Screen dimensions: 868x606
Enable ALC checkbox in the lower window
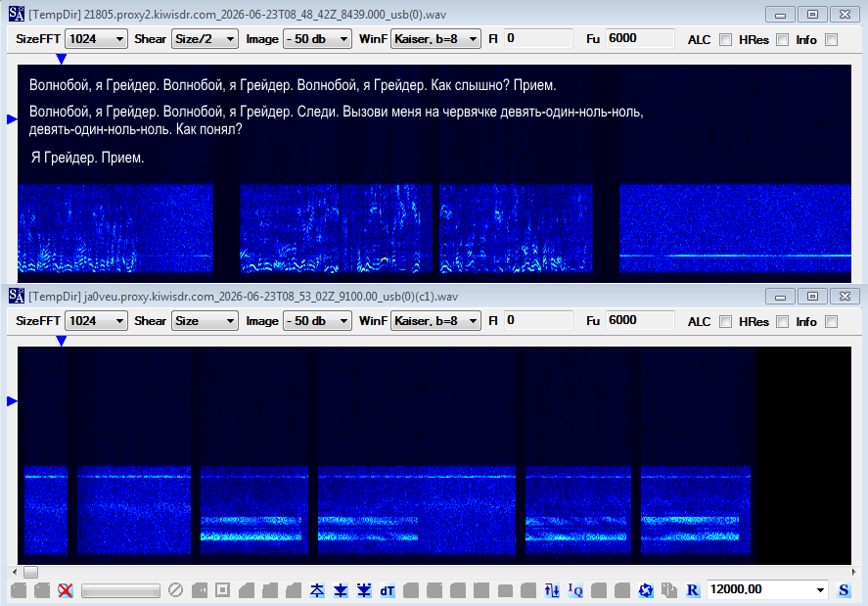tap(725, 322)
